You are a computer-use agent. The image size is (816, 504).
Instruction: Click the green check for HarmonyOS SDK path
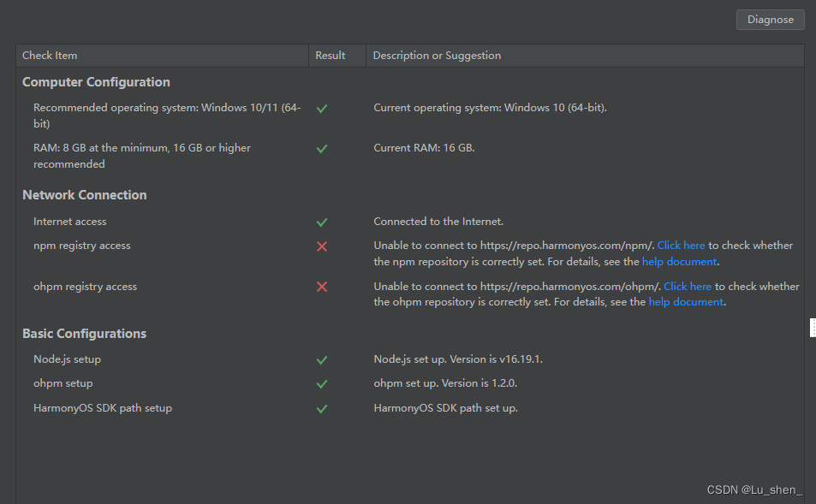click(322, 409)
